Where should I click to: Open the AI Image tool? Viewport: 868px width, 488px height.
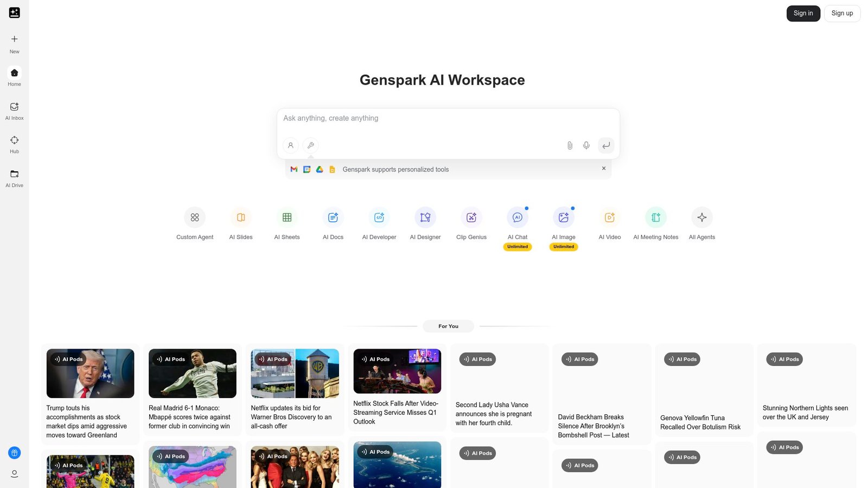click(x=563, y=222)
